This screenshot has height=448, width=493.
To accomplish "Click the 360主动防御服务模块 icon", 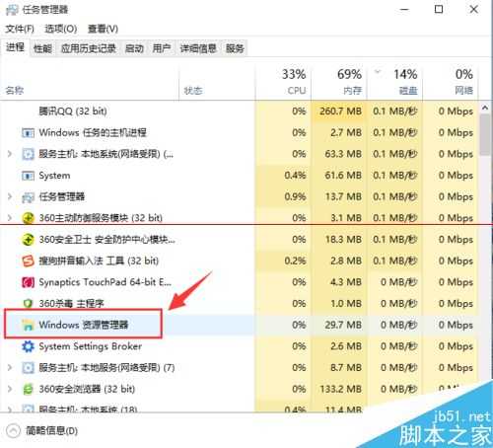I will (28, 218).
